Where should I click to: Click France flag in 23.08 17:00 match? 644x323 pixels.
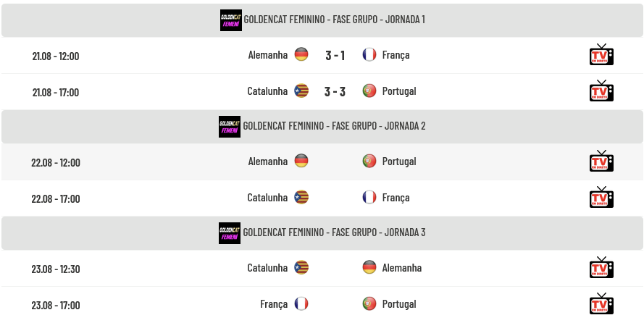[301, 303]
